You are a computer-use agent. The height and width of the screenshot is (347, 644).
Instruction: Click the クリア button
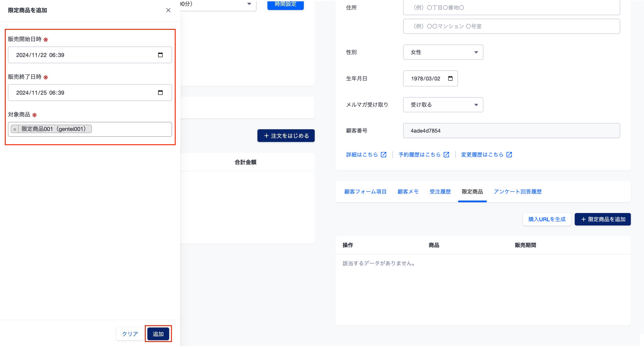(x=130, y=334)
